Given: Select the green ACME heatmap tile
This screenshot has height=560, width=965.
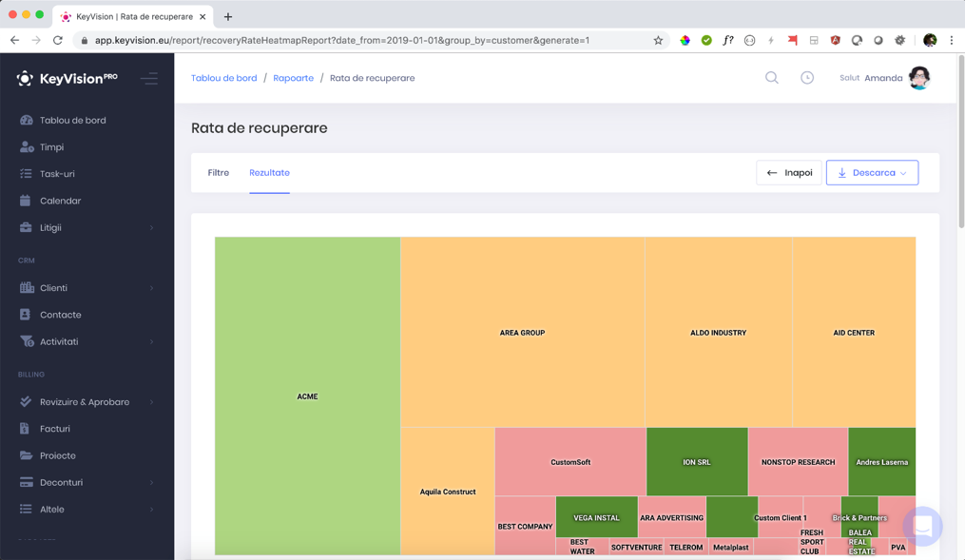Looking at the screenshot, I should pos(308,396).
